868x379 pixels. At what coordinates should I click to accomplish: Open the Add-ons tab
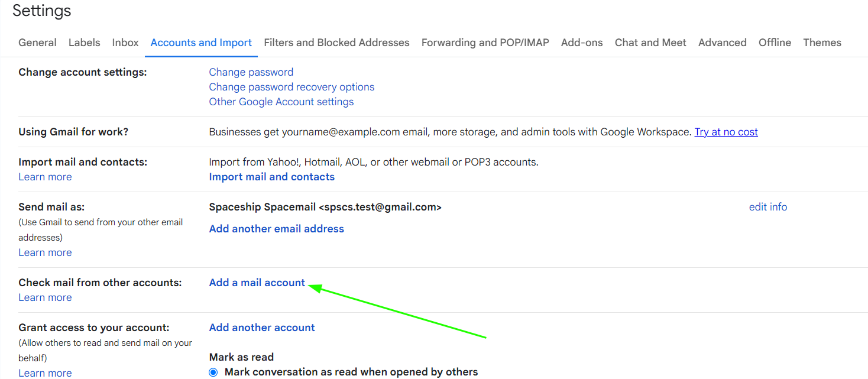tap(581, 42)
